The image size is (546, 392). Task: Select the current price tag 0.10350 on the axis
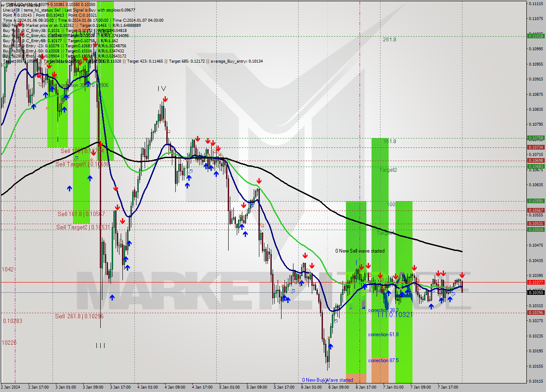click(536, 292)
